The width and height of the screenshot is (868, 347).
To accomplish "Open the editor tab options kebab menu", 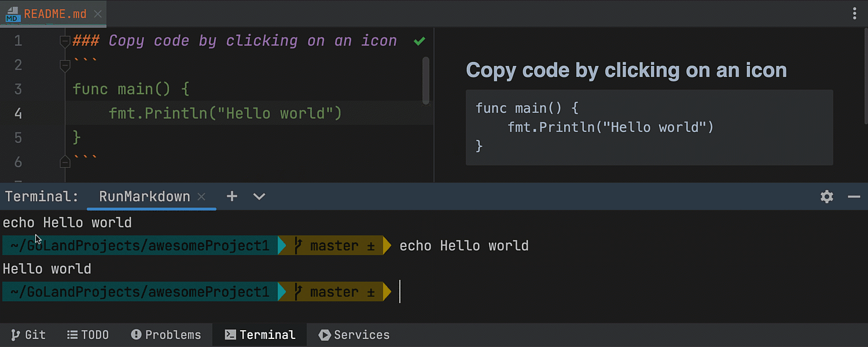I will click(855, 14).
